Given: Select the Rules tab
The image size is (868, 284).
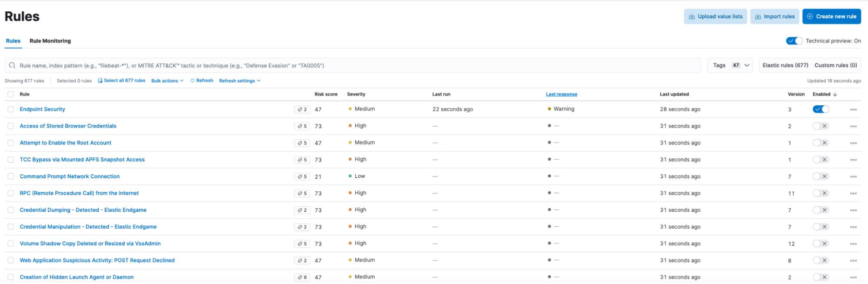Looking at the screenshot, I should coord(13,41).
